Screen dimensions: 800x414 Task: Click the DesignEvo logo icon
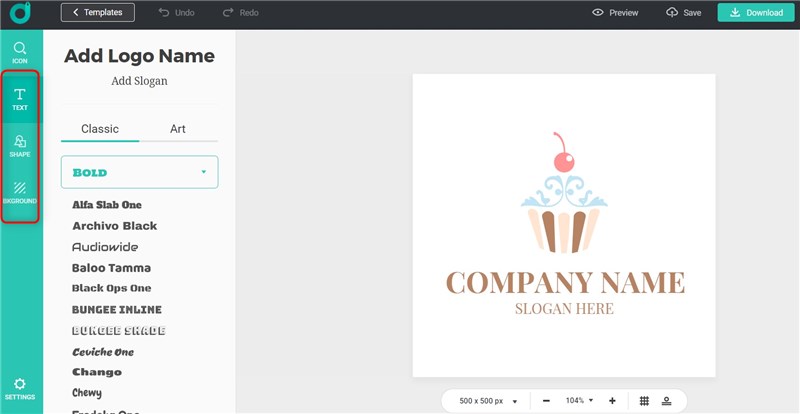[x=19, y=13]
